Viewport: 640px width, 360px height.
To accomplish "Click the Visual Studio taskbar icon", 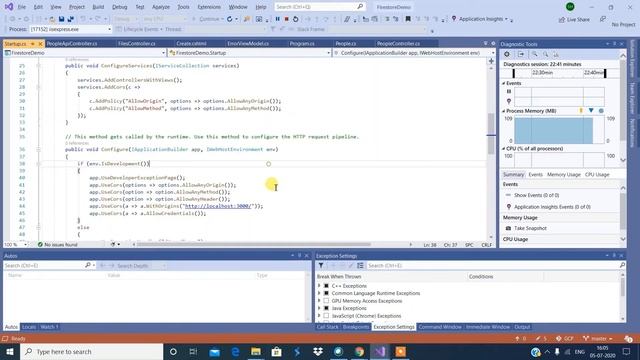I will [x=380, y=351].
